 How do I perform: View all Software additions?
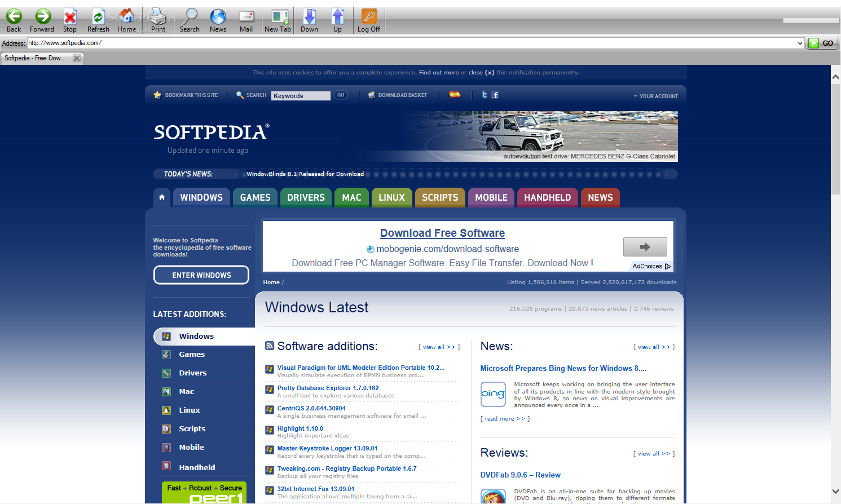click(439, 347)
